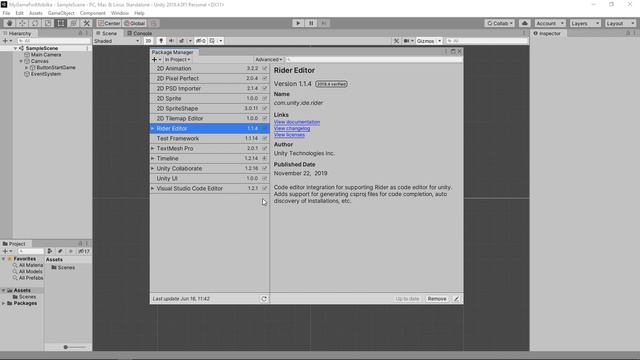
Task: Open the Collab dropdown
Action: 500,23
